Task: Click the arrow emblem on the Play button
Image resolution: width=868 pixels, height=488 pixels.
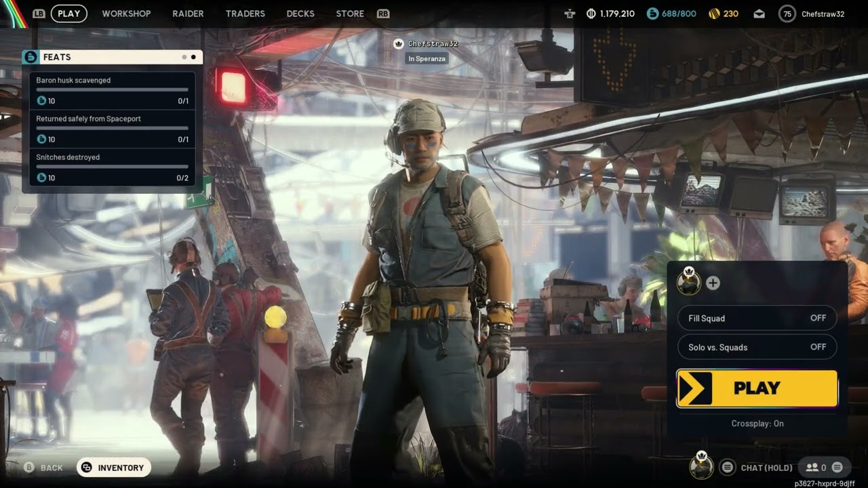Action: [x=695, y=388]
